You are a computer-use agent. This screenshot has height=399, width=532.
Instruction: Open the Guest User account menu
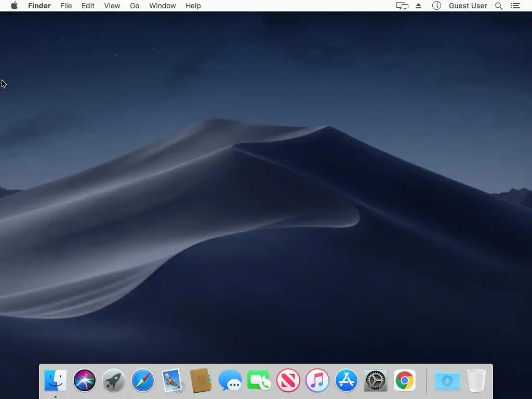(468, 6)
